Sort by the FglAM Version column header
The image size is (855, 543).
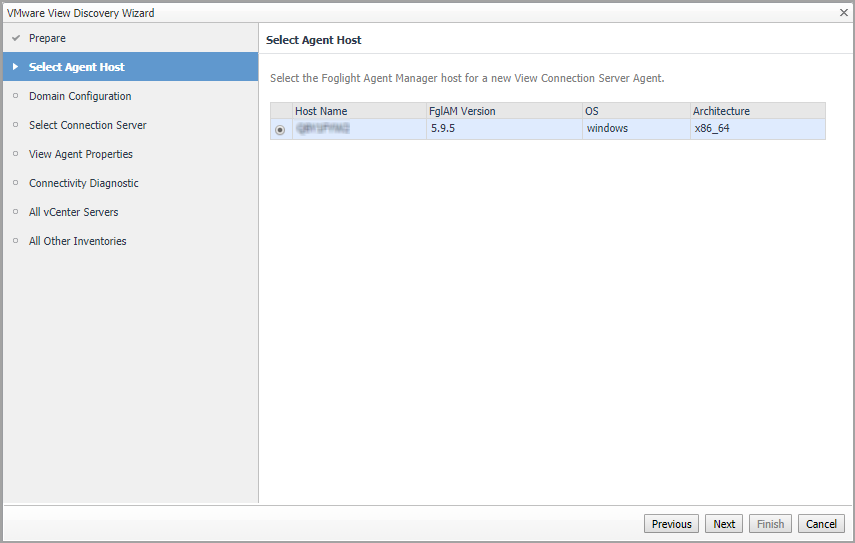(462, 111)
